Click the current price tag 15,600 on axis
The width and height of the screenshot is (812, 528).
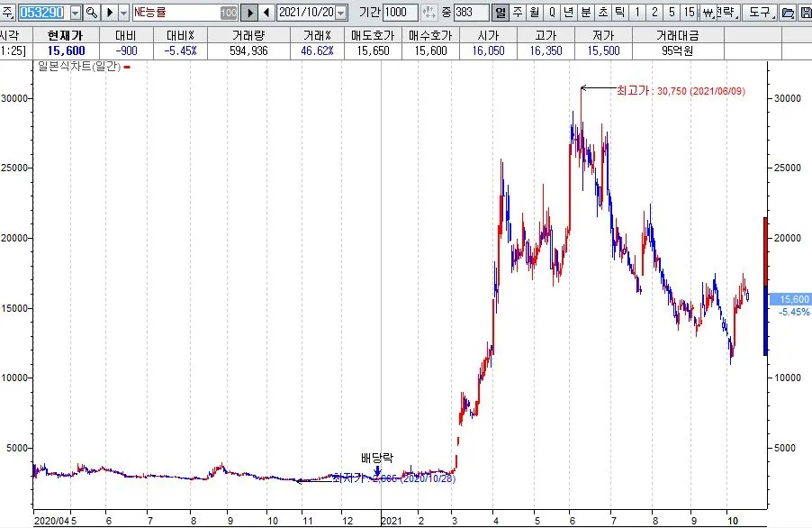click(790, 299)
